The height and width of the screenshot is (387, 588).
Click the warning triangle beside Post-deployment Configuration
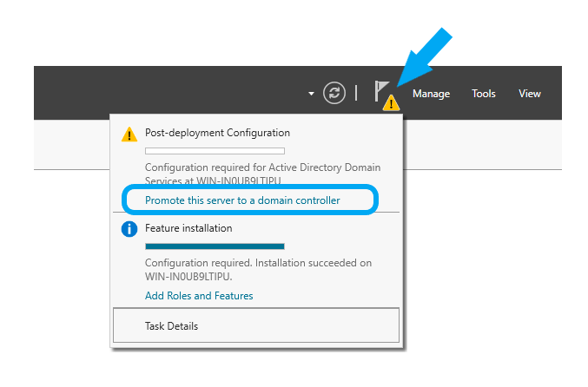tap(129, 134)
